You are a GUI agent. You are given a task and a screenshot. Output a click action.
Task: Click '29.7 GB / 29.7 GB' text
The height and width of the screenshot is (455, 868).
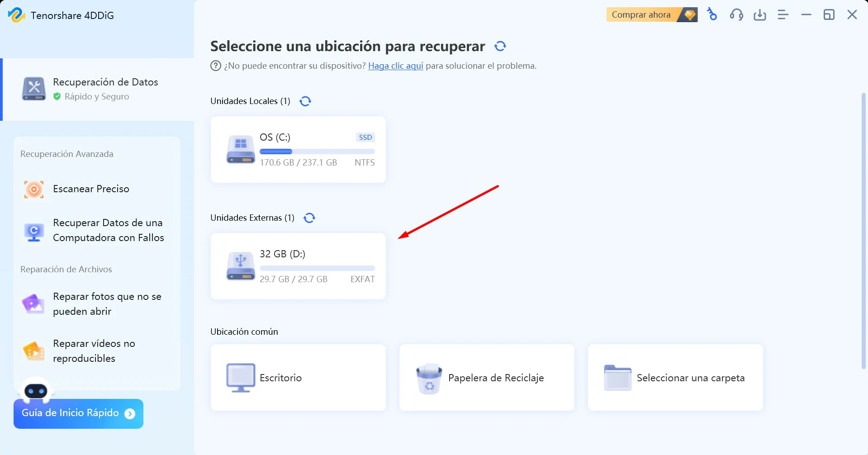[294, 279]
